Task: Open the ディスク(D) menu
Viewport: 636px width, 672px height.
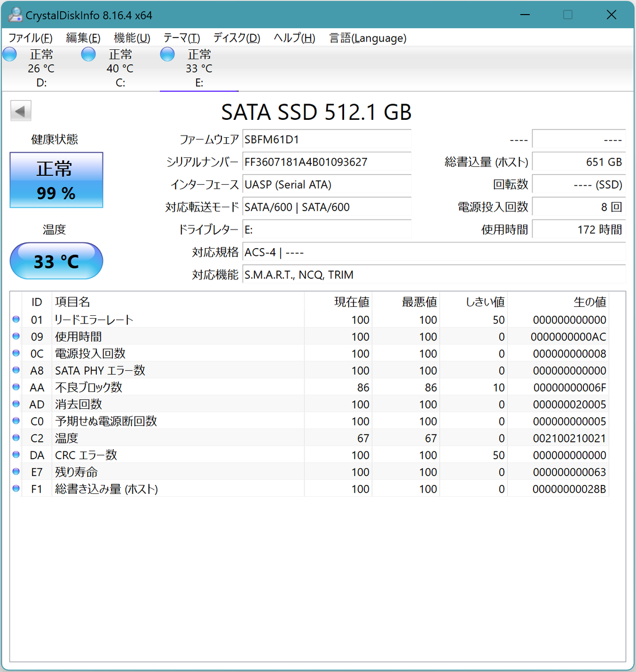Action: [236, 38]
